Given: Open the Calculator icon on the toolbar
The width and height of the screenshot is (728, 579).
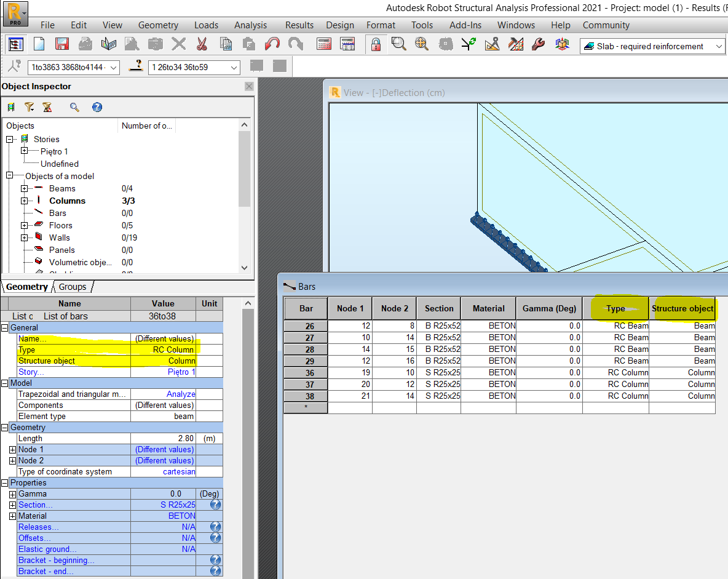Looking at the screenshot, I should [x=324, y=44].
